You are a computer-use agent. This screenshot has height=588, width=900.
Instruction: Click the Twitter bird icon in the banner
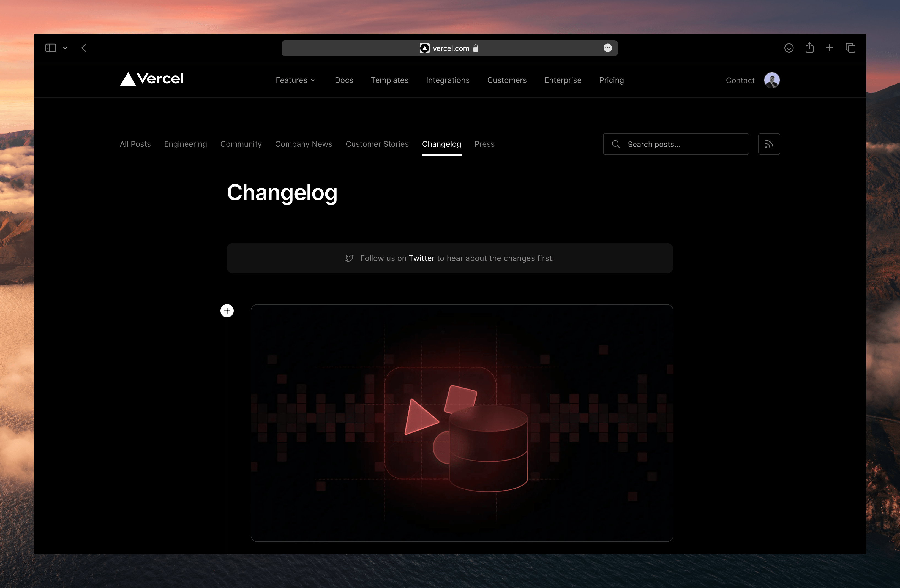tap(350, 258)
